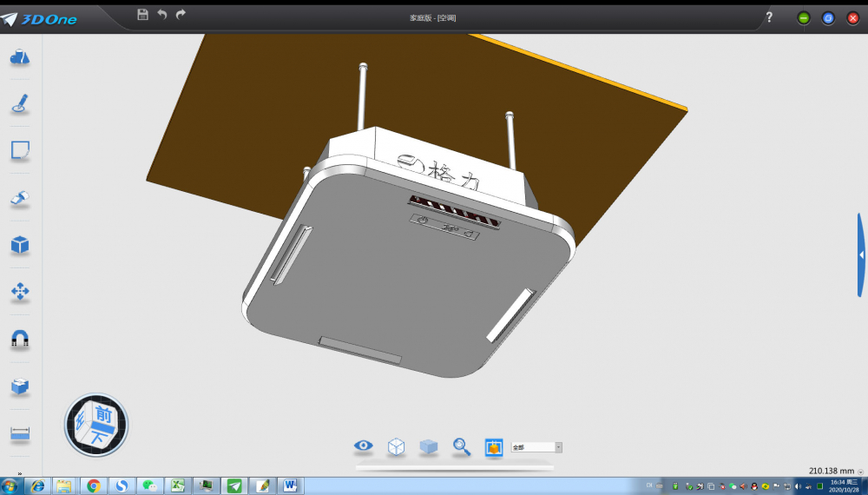Open Internet Explorer from the taskbar
868x495 pixels.
point(37,486)
